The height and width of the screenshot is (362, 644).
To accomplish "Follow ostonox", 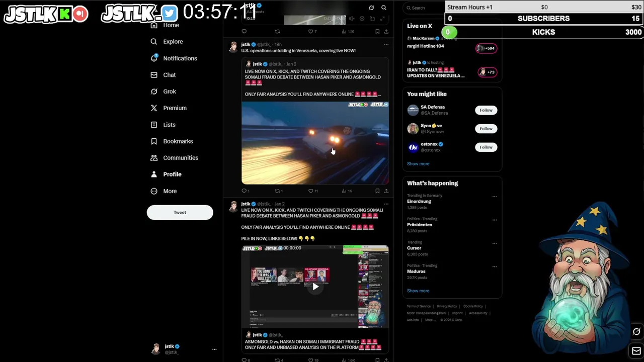I will pyautogui.click(x=486, y=147).
